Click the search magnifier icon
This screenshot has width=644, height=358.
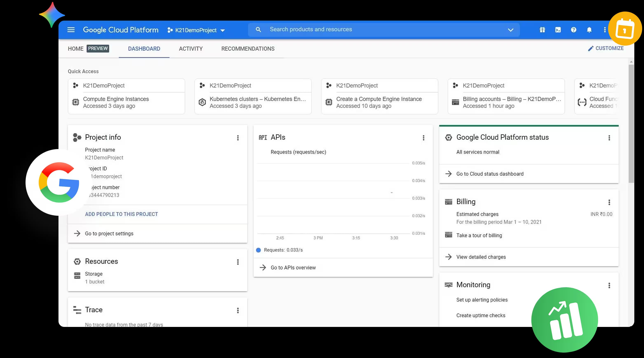(258, 29)
